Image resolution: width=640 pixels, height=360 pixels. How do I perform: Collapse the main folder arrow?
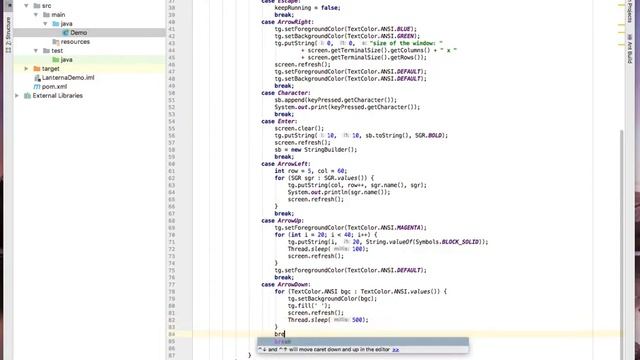tap(36, 15)
